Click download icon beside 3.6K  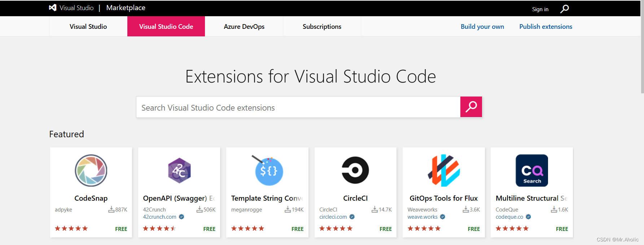tap(466, 209)
